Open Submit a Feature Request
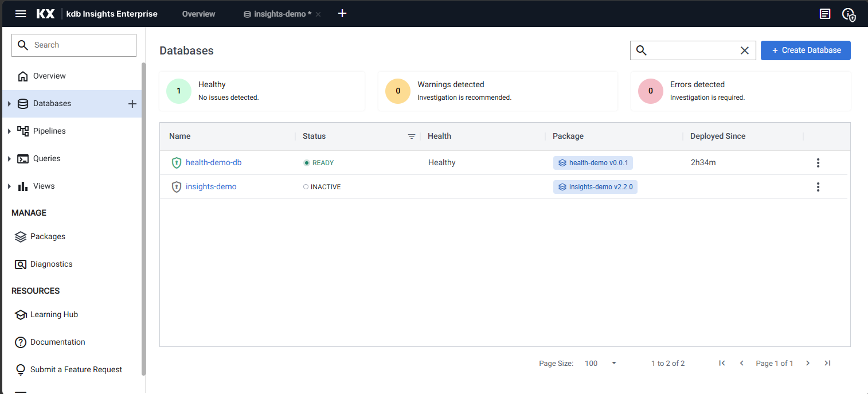868x394 pixels. click(76, 369)
